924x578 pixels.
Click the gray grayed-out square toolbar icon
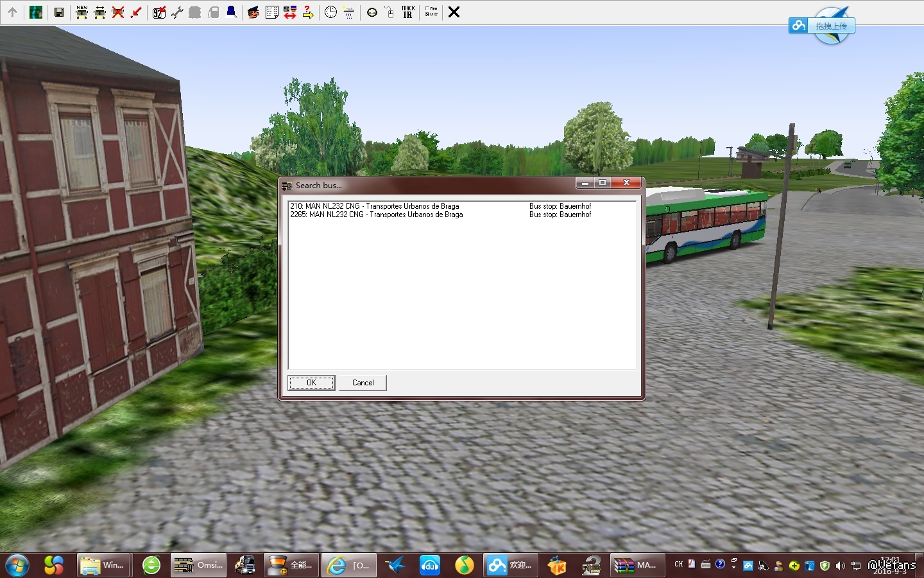195,12
